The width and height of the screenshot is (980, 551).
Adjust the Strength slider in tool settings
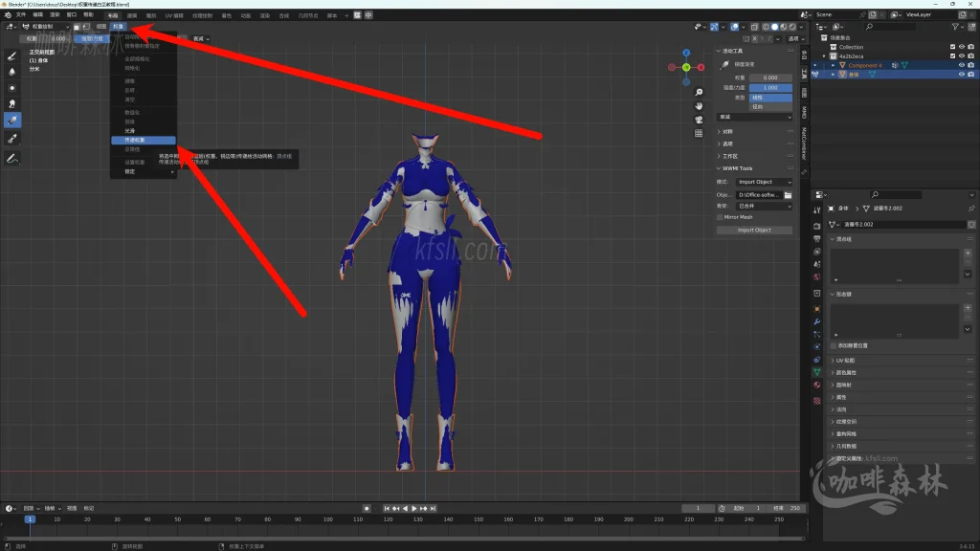[91, 38]
